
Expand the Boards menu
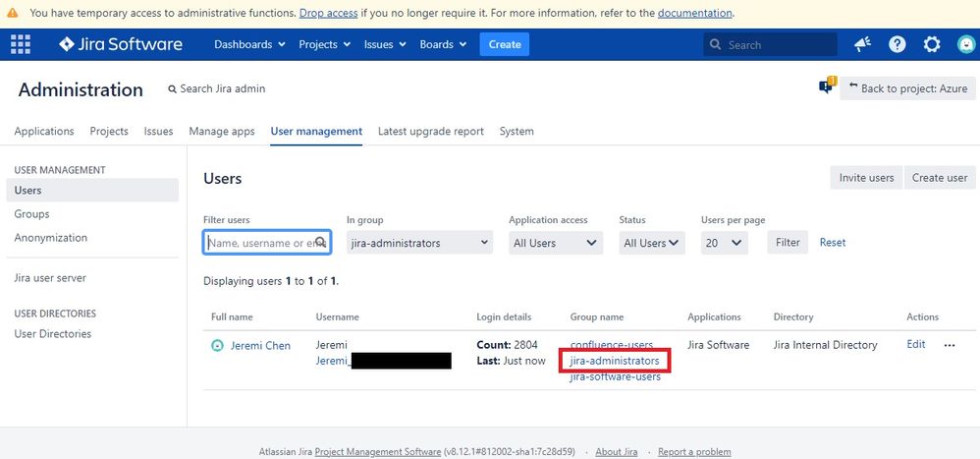point(443,44)
